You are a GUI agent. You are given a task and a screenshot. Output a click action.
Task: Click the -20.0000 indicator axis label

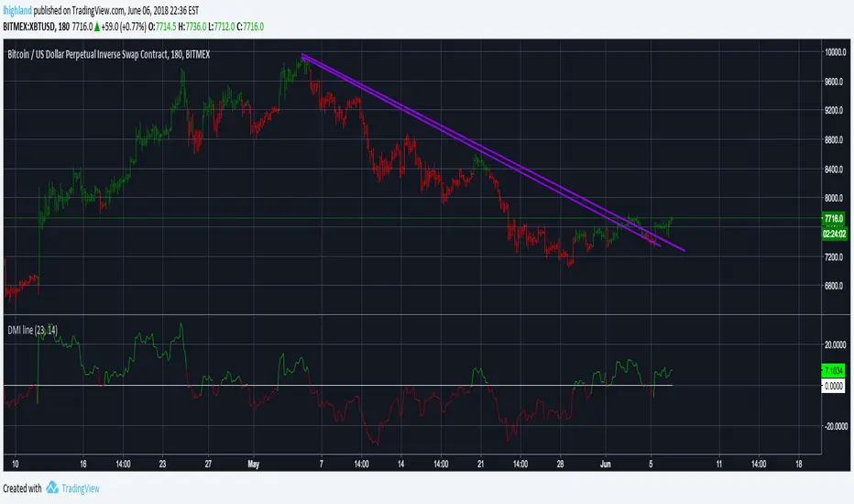point(835,426)
